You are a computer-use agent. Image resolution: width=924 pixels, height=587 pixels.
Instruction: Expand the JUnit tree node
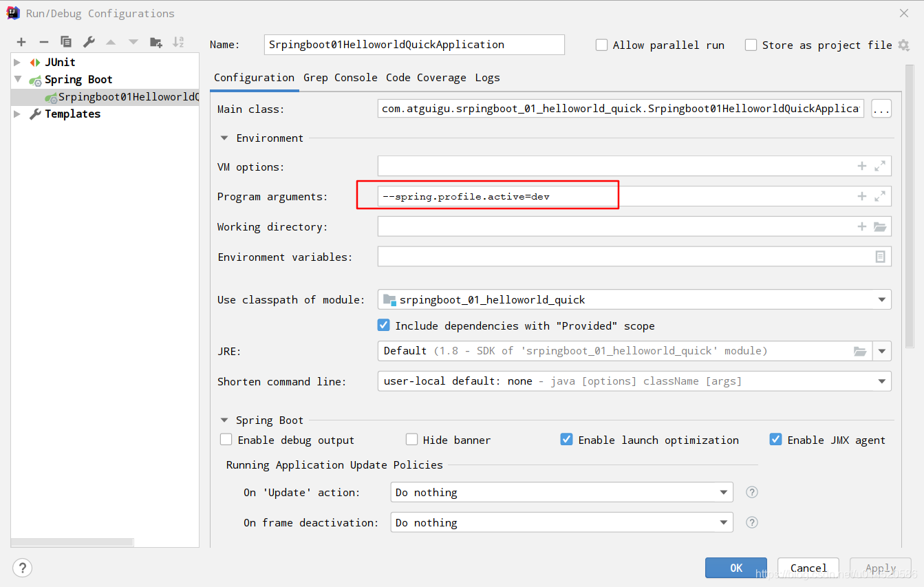pos(17,63)
